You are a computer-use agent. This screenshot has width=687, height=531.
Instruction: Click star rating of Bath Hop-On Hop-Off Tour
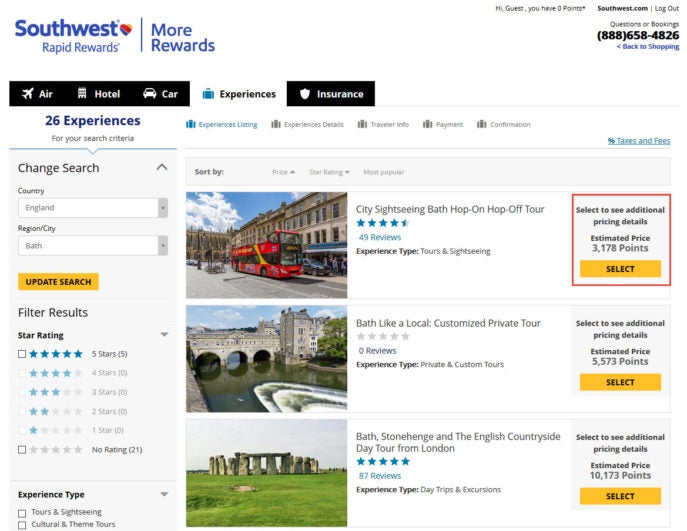[382, 223]
